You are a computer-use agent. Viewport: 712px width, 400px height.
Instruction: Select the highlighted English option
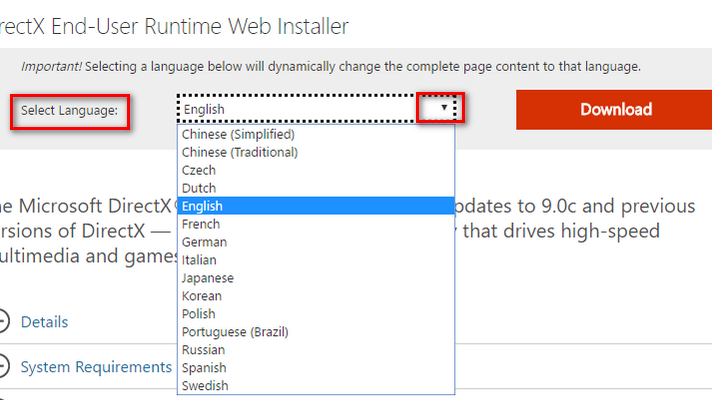click(x=316, y=206)
